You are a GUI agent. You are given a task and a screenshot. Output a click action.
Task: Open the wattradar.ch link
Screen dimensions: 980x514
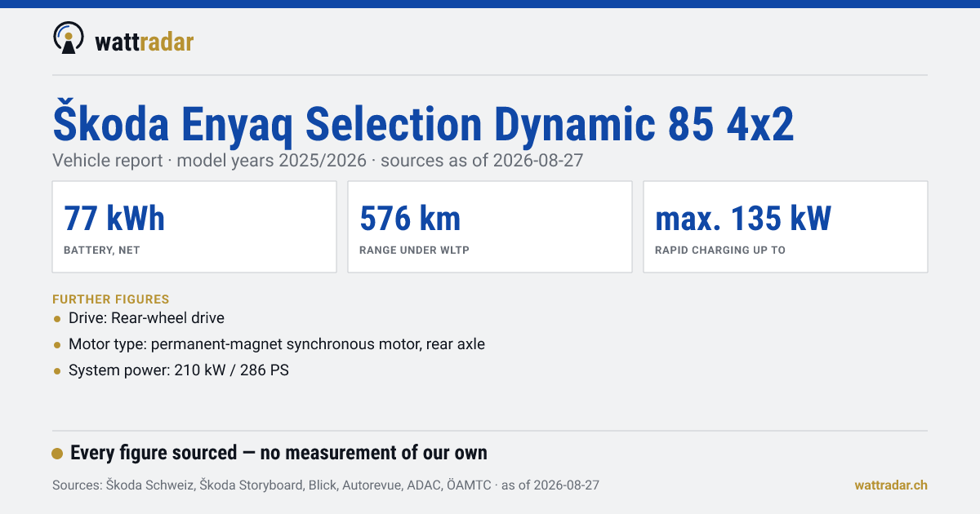891,485
